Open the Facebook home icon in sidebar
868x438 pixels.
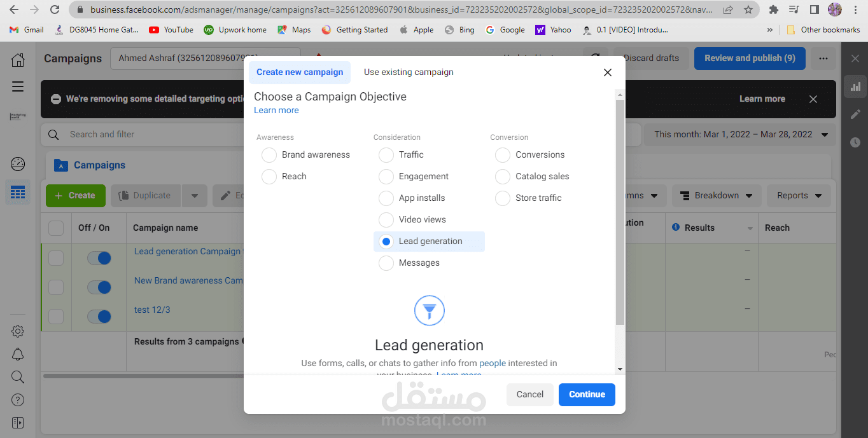[x=18, y=60]
